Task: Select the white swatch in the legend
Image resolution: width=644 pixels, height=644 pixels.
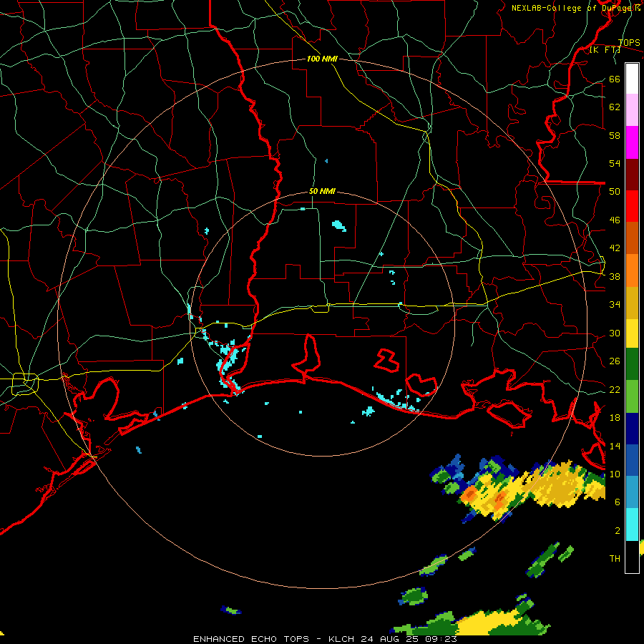Action: click(632, 79)
